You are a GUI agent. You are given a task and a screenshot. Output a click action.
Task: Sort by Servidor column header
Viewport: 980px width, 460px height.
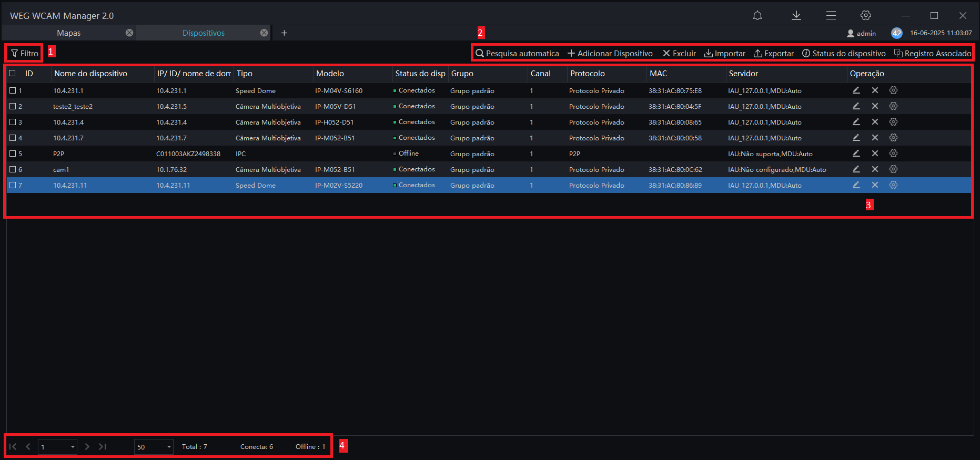pyautogui.click(x=786, y=74)
